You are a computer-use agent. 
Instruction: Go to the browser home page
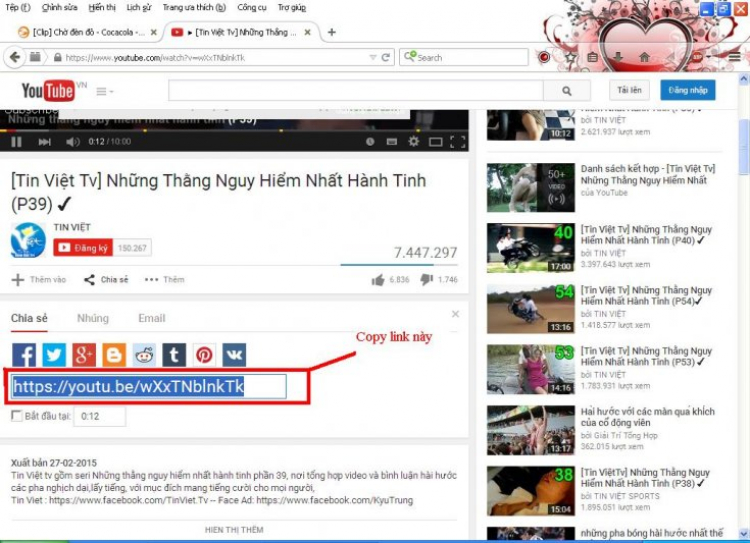pyautogui.click(x=644, y=57)
